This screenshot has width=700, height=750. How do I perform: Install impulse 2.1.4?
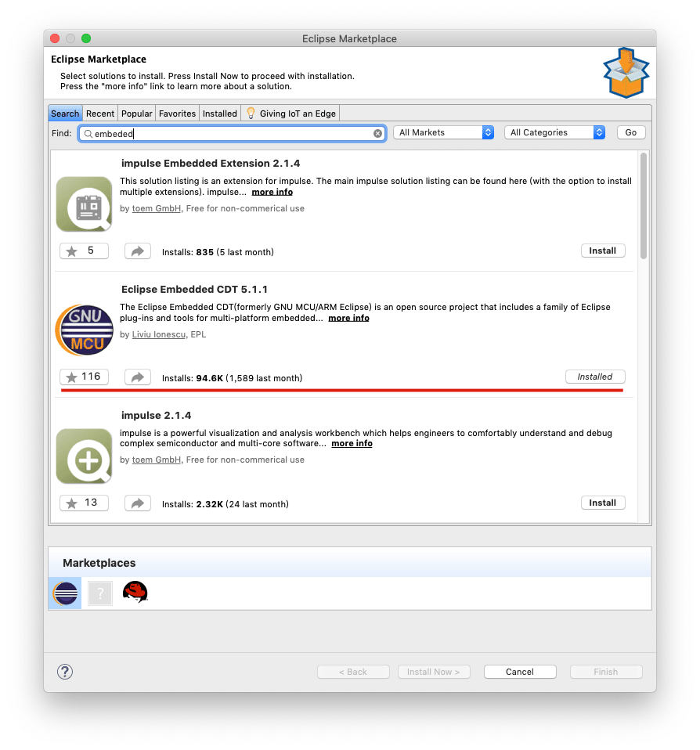tap(603, 503)
